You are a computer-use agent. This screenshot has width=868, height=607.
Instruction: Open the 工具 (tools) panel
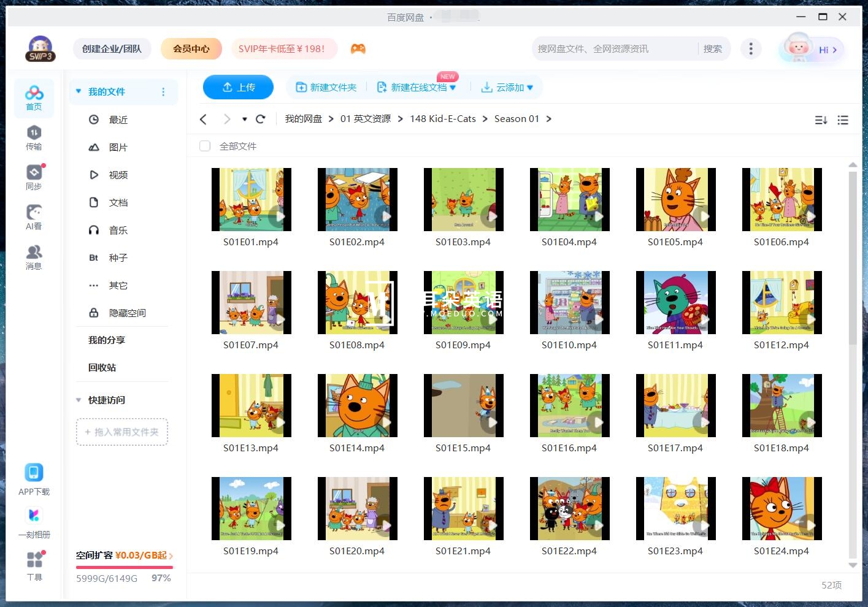(x=34, y=564)
